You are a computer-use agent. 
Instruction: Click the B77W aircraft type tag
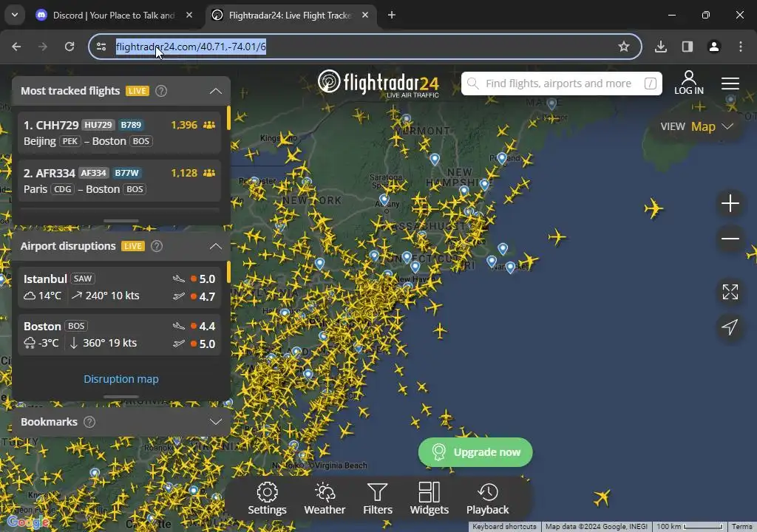[x=126, y=173]
